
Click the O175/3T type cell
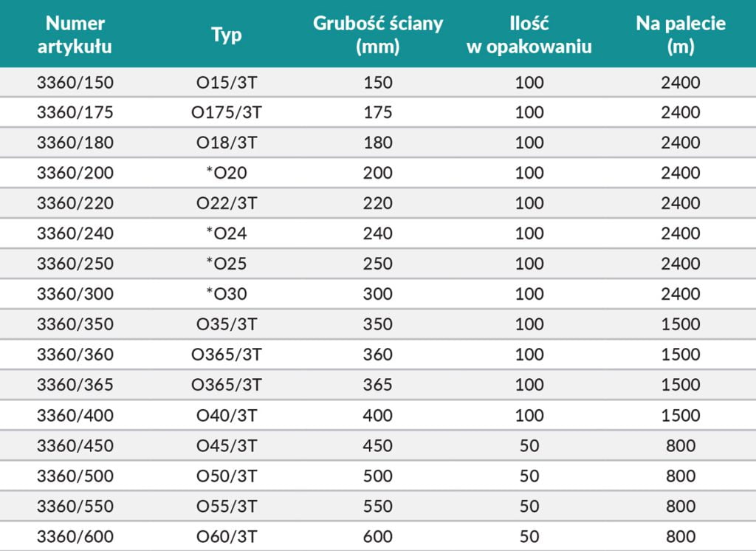226,112
